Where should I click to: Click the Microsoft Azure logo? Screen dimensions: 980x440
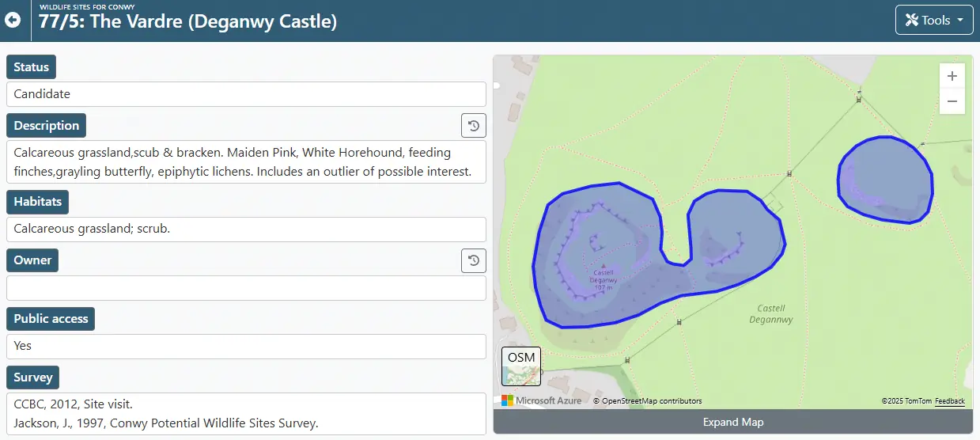542,400
